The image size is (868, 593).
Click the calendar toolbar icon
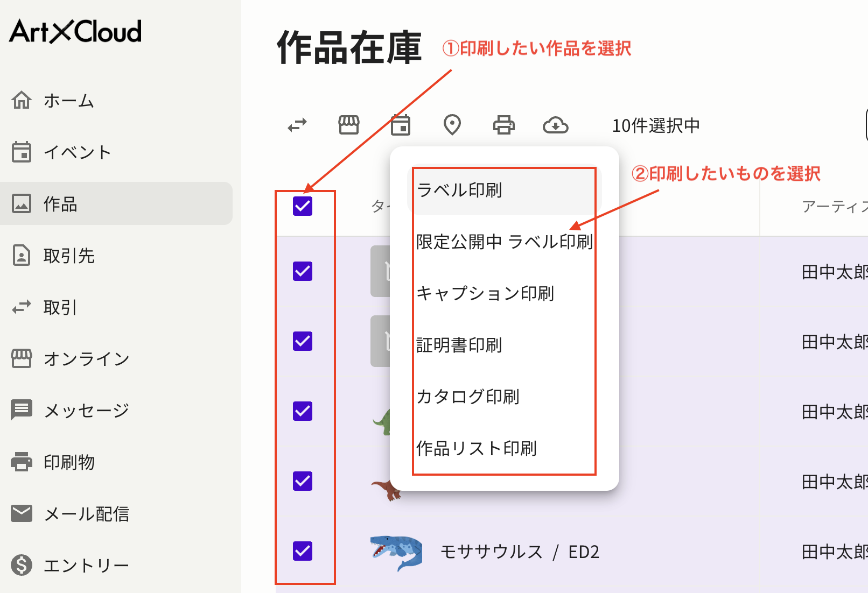400,125
